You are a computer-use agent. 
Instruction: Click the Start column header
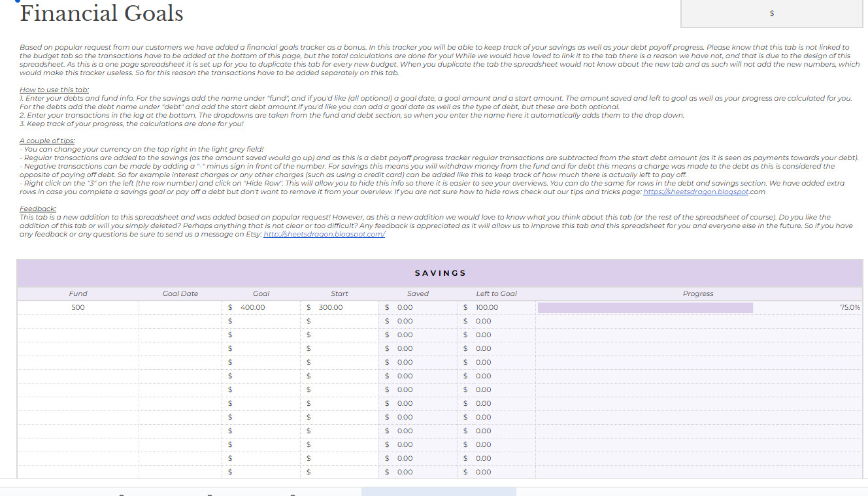point(340,293)
